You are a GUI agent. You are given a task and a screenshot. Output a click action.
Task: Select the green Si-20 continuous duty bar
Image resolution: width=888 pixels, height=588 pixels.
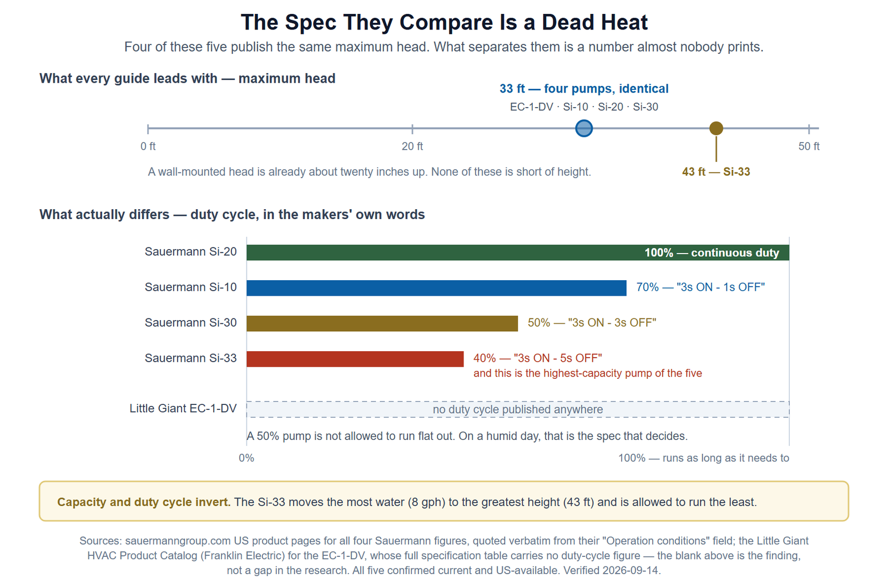pos(518,252)
